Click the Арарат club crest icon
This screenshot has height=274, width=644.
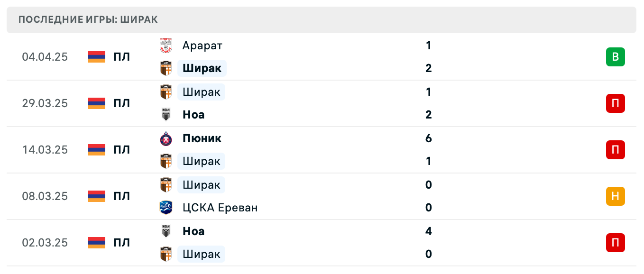pyautogui.click(x=166, y=46)
